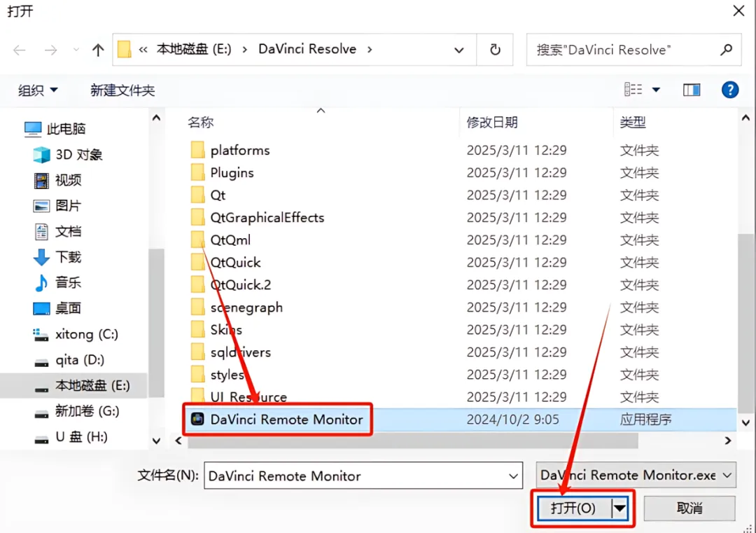Expand the 文件名 combo box dropdown
The image size is (756, 533).
(514, 476)
